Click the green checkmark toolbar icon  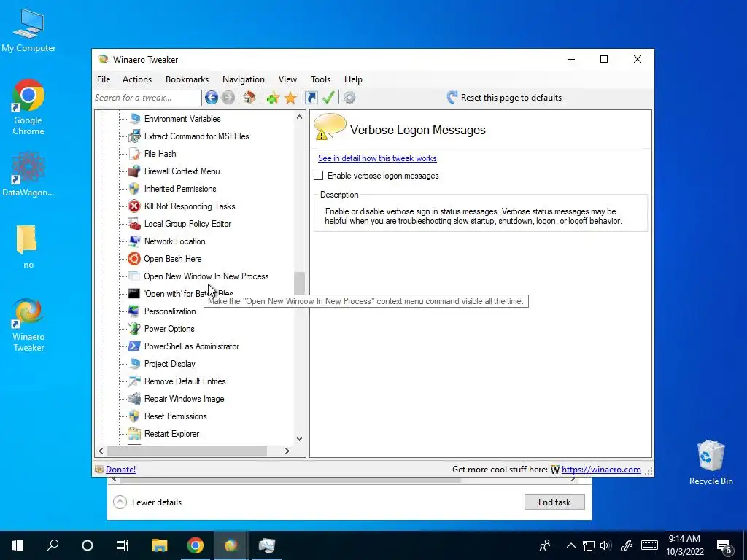click(x=328, y=98)
